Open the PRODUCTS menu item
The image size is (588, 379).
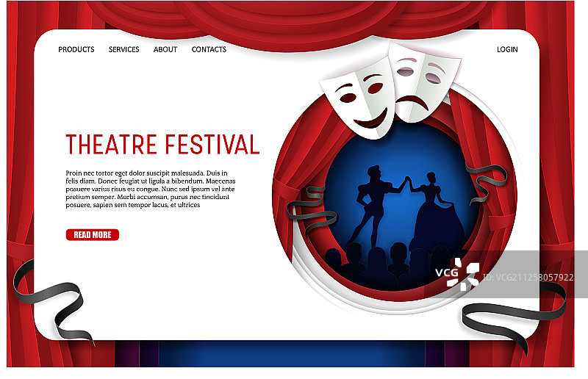(76, 49)
